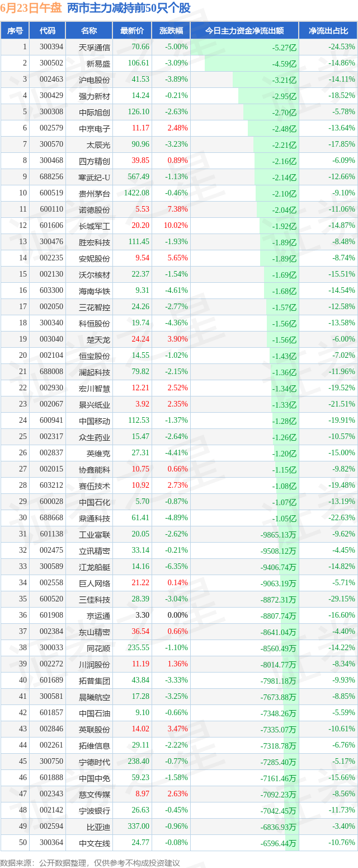Viewport: 358px width, 868px height.
Task: Click 中京电子 change 2.48%
Action: click(x=177, y=128)
